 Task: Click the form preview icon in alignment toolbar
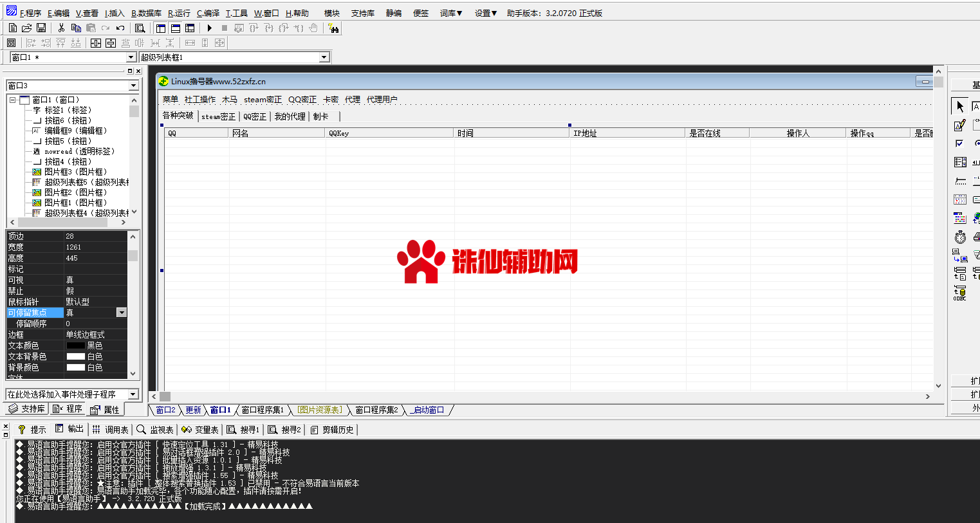pos(11,43)
